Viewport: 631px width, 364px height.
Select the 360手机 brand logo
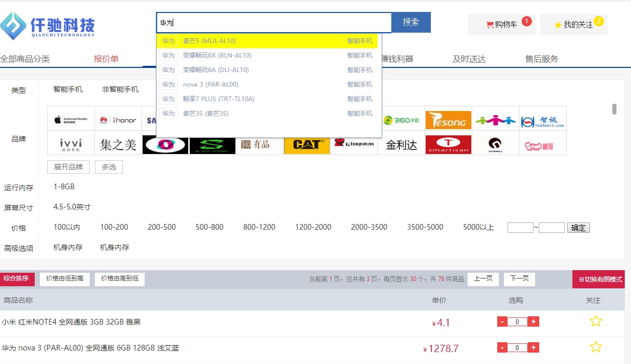(x=401, y=120)
